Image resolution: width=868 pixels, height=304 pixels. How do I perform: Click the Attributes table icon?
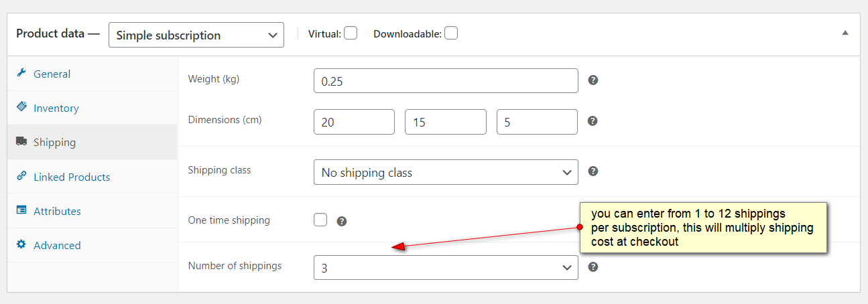tap(21, 210)
